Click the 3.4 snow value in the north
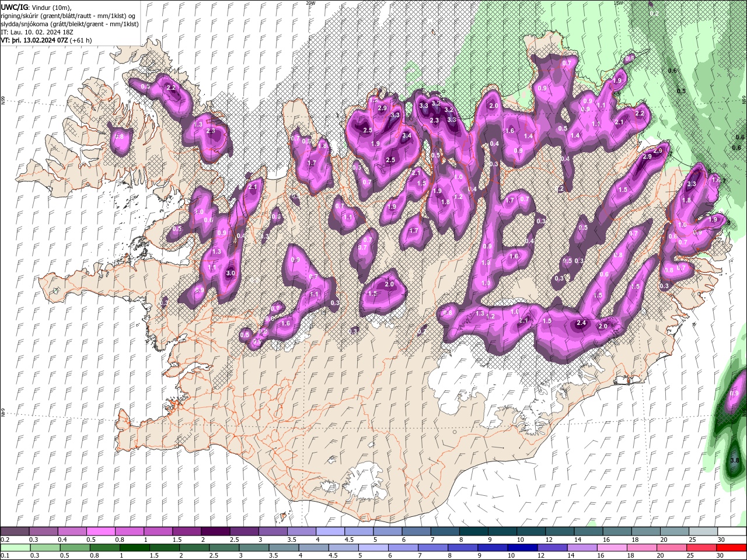Image resolution: width=747 pixels, height=560 pixels. coord(407,136)
